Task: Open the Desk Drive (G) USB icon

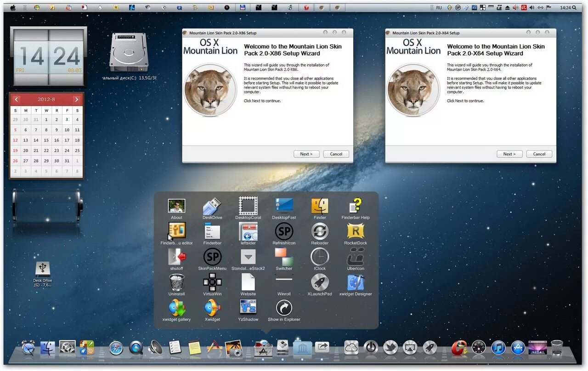Action: click(x=43, y=268)
